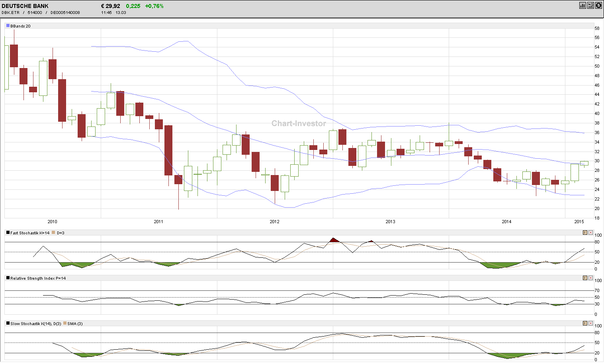Viewport: 604px width, 364px height.
Task: Click the Fast Stochastik K=14 label
Action: [x=30, y=233]
